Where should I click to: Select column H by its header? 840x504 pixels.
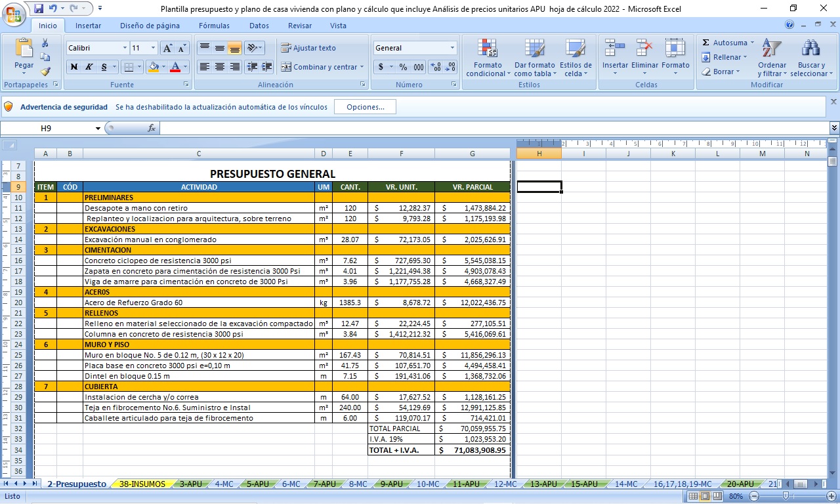point(539,154)
